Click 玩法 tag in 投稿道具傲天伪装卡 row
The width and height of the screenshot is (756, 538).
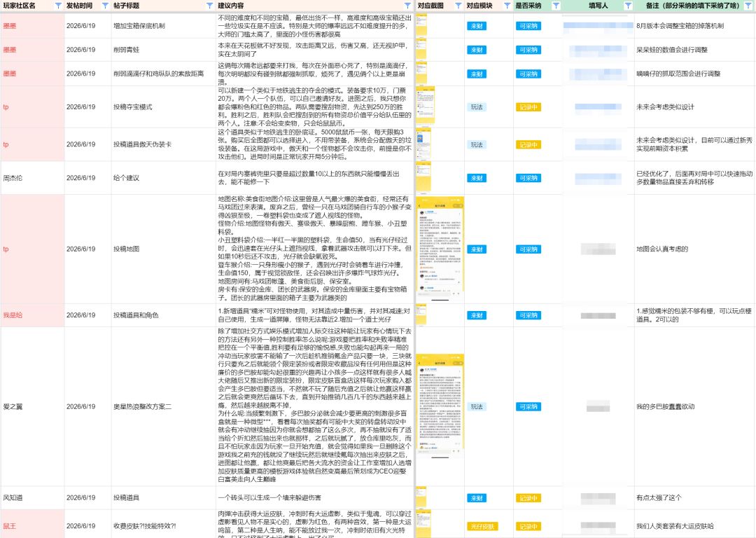point(477,145)
